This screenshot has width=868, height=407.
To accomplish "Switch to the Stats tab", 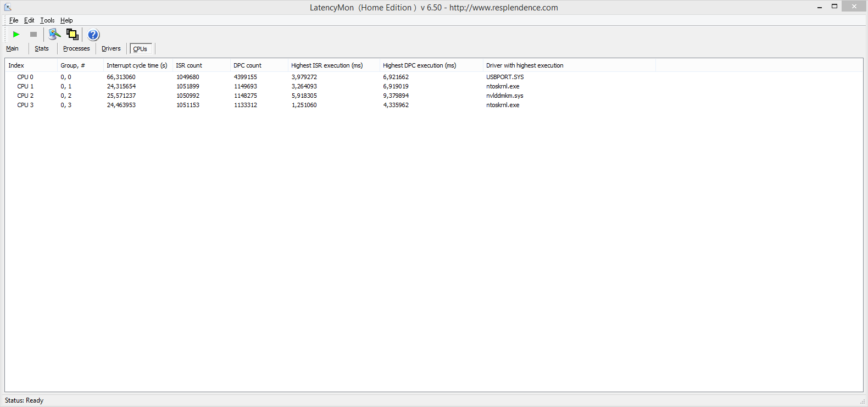I will (42, 48).
